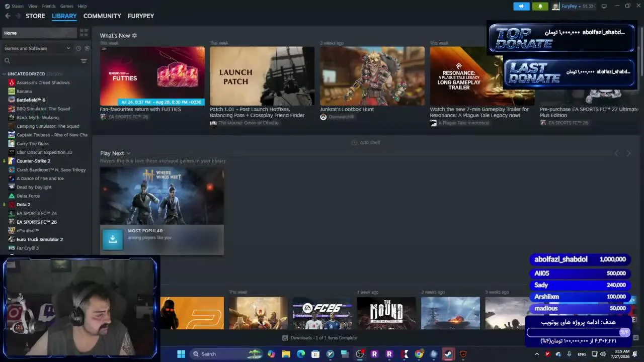Open File Explorer from taskbar
644x362 pixels.
pos(286,354)
